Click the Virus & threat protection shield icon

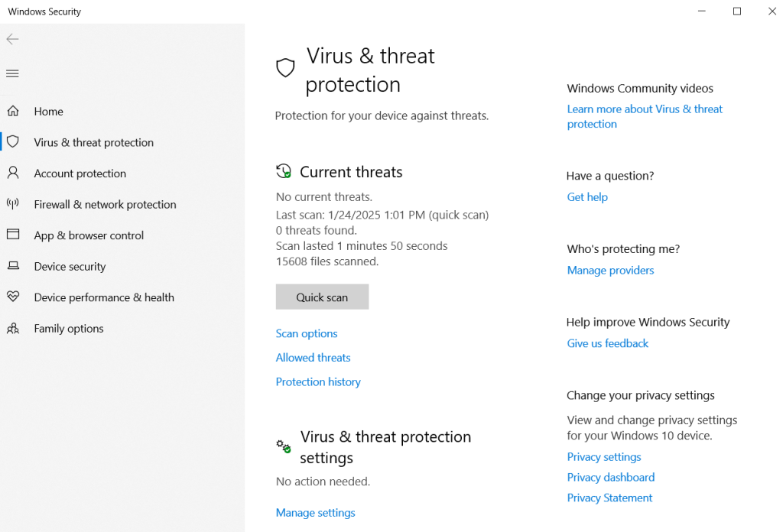(13, 142)
